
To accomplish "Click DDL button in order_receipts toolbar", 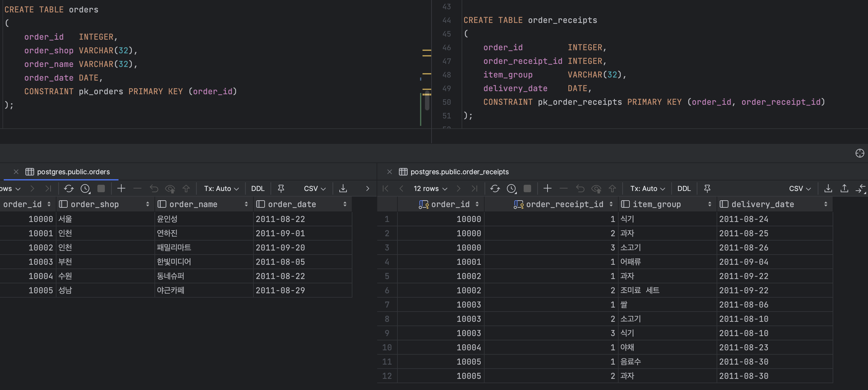I will [x=684, y=188].
